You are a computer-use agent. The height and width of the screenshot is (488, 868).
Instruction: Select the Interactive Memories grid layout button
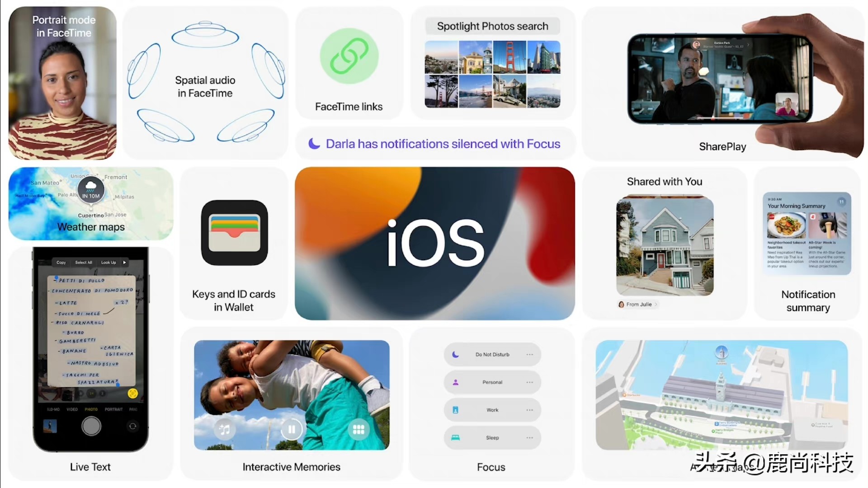click(x=359, y=430)
